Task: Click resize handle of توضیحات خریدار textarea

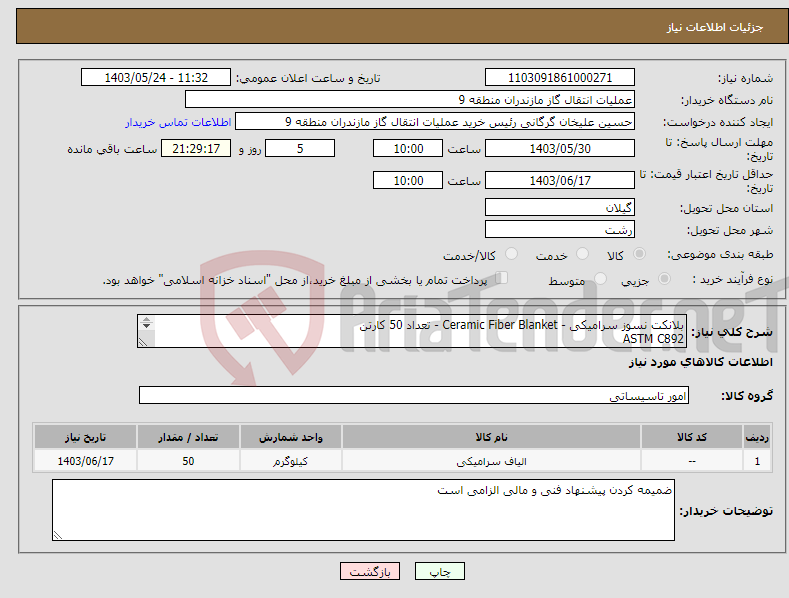Action: [58, 535]
